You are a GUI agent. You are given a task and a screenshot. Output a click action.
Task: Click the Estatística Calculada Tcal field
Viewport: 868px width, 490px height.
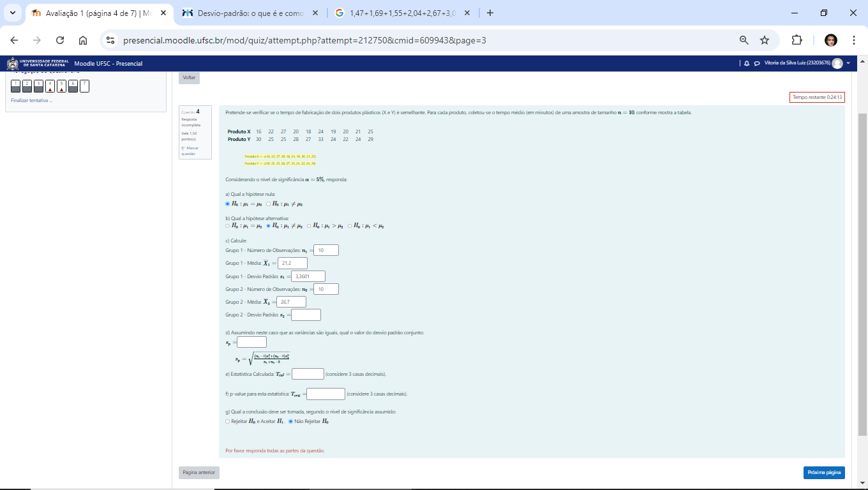(308, 374)
